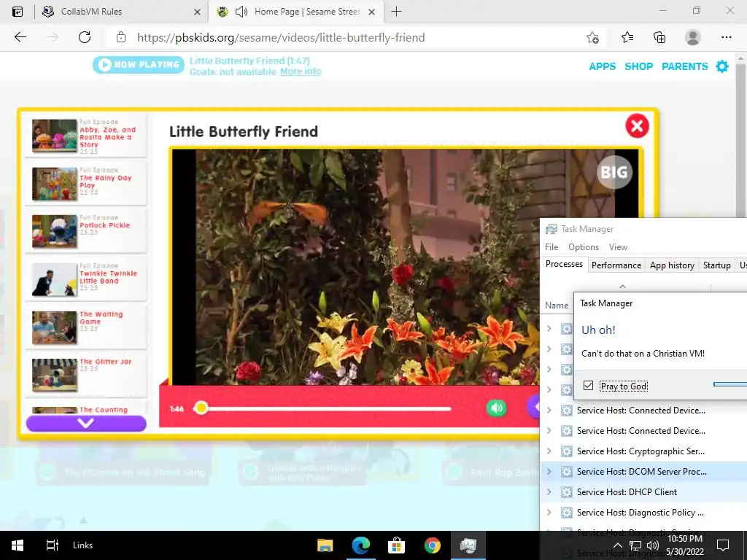747x560 pixels.
Task: Show hidden system tray icons
Action: coord(617,545)
